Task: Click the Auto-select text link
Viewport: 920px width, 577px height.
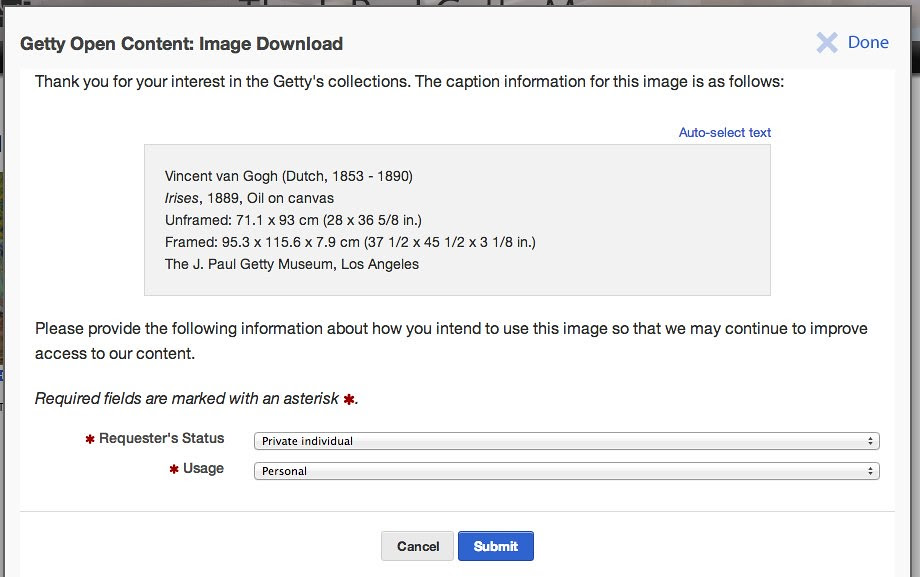Action: coord(725,132)
